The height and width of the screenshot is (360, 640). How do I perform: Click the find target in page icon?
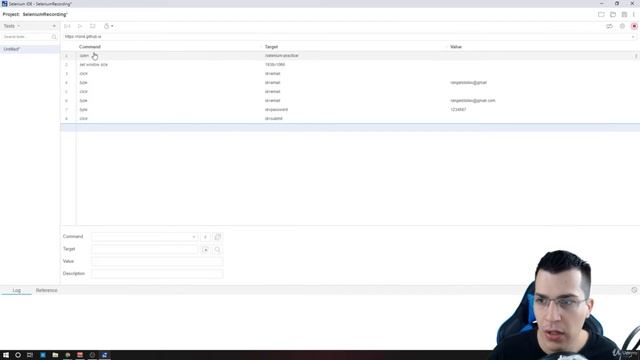pos(218,249)
